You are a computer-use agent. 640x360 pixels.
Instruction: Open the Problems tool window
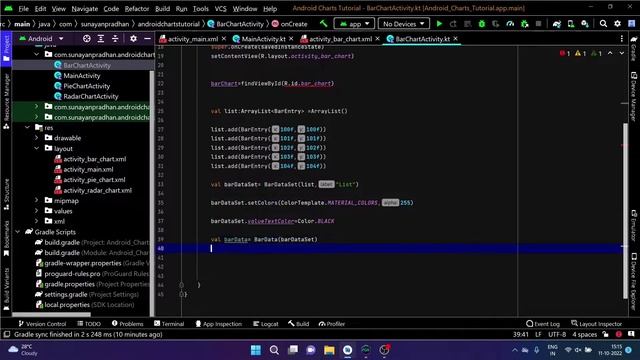[127, 324]
